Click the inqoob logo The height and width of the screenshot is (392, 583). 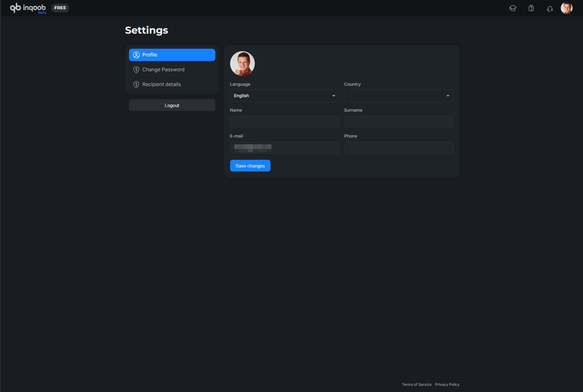click(x=27, y=8)
